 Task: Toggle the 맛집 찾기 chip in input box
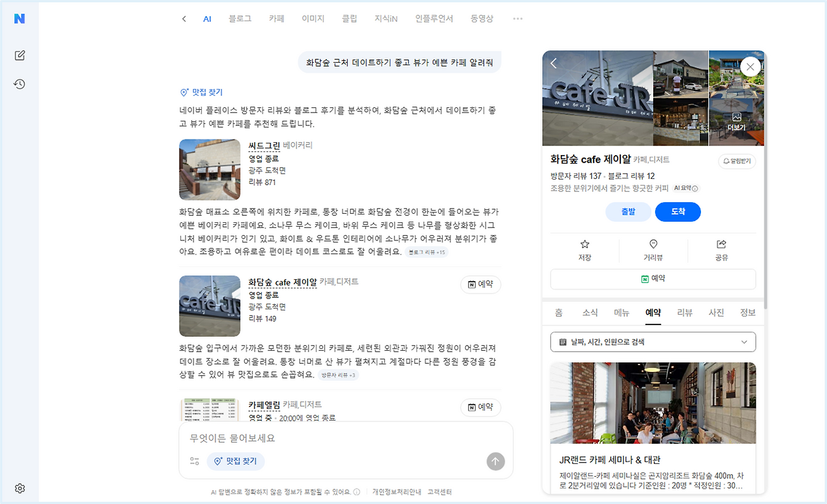point(236,461)
